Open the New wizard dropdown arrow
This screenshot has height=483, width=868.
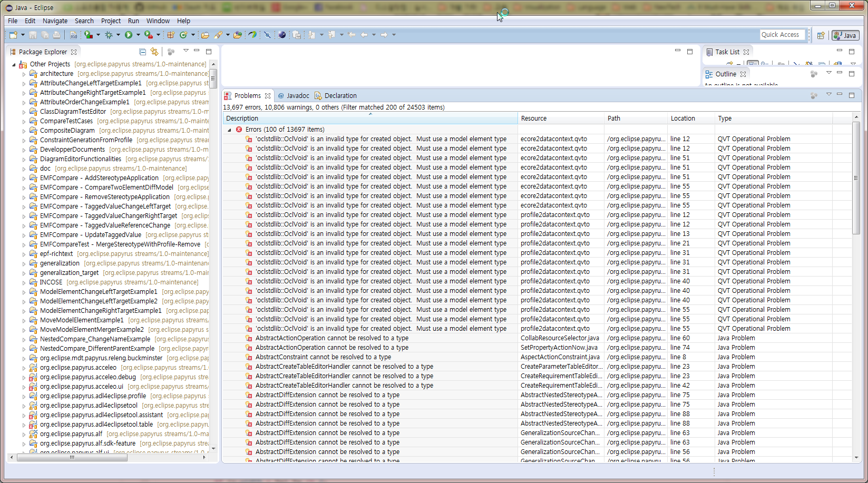(x=23, y=35)
